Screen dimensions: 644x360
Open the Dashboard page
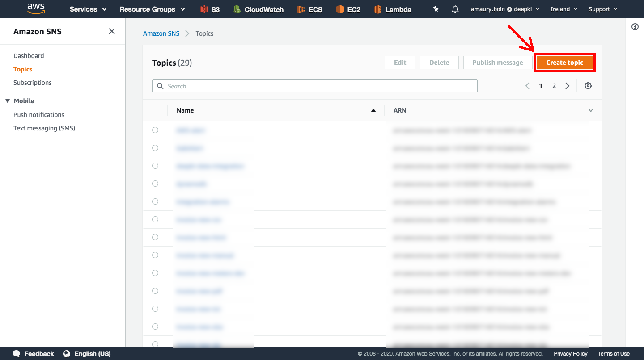tap(29, 56)
